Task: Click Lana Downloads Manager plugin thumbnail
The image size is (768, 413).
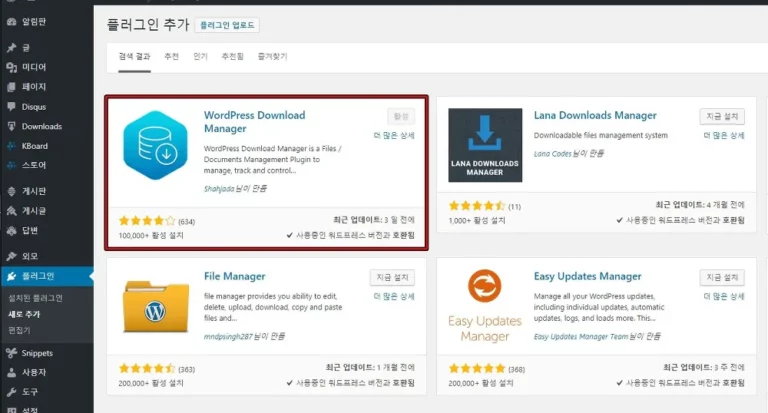Action: pos(485,145)
